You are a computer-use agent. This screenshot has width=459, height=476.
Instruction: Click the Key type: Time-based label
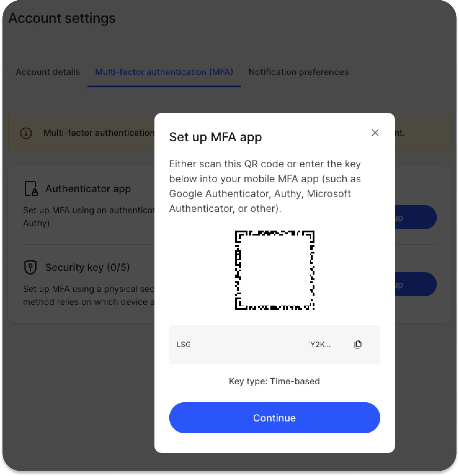[274, 381]
